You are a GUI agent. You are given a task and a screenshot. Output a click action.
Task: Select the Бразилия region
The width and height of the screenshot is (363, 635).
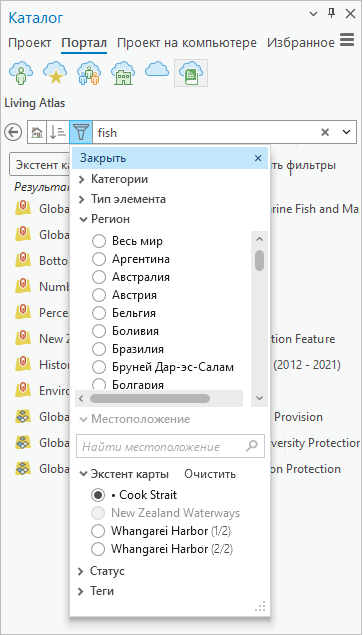tap(99, 349)
